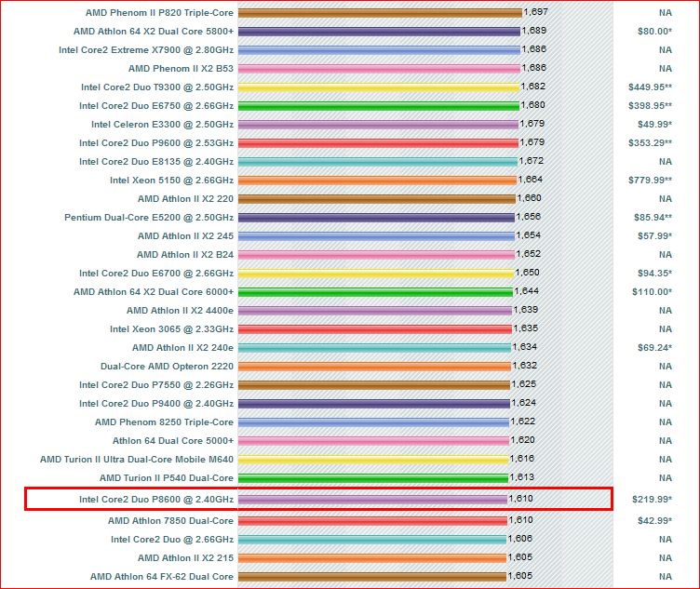Select Intel Core2 Duo E6700 @ 2.66GHz
The width and height of the screenshot is (700, 589).
pos(156,274)
